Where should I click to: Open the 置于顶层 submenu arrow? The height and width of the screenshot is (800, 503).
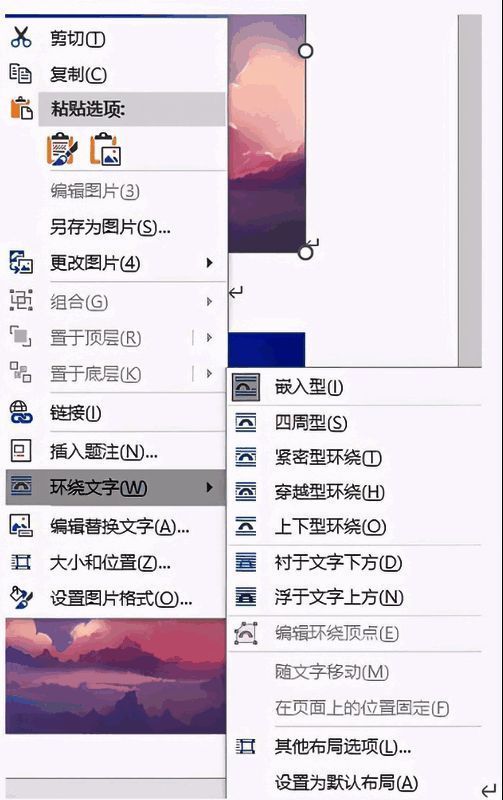[x=209, y=337]
